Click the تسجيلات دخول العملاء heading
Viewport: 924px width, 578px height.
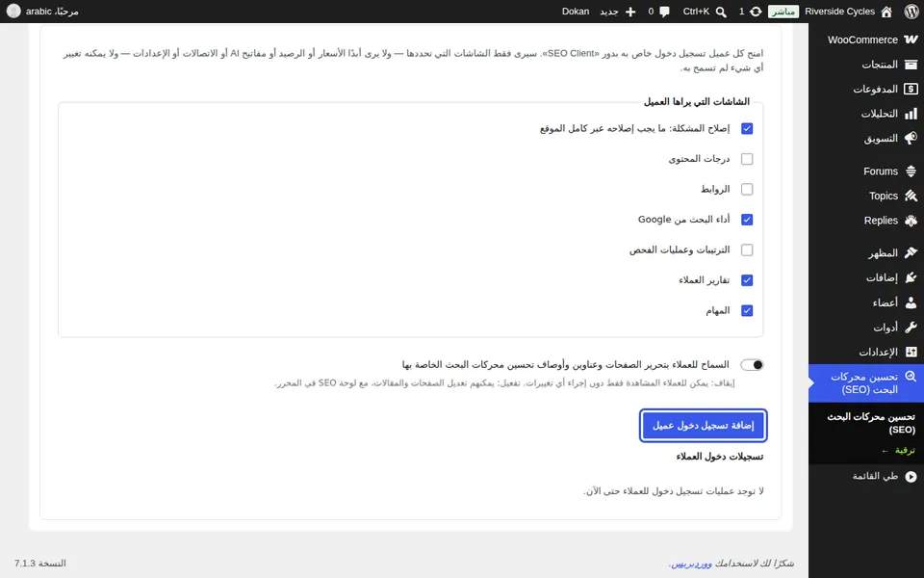[720, 457]
